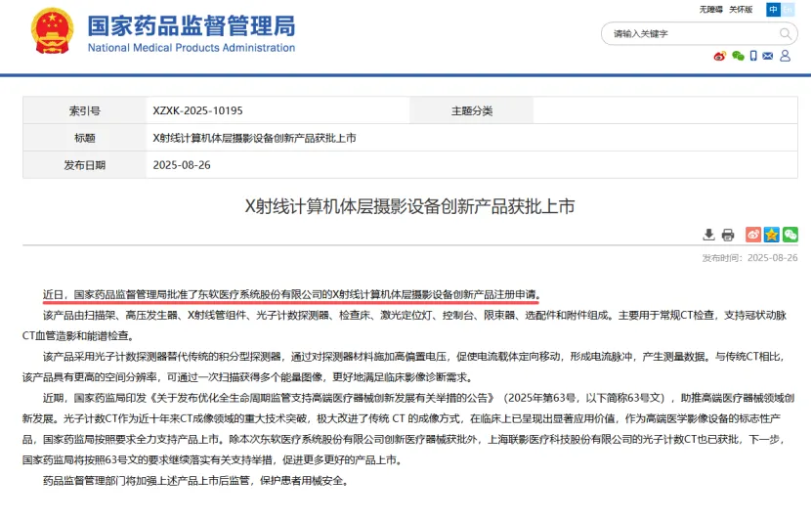Open the header WeChat icon
This screenshot has height=520, width=812.
738,57
